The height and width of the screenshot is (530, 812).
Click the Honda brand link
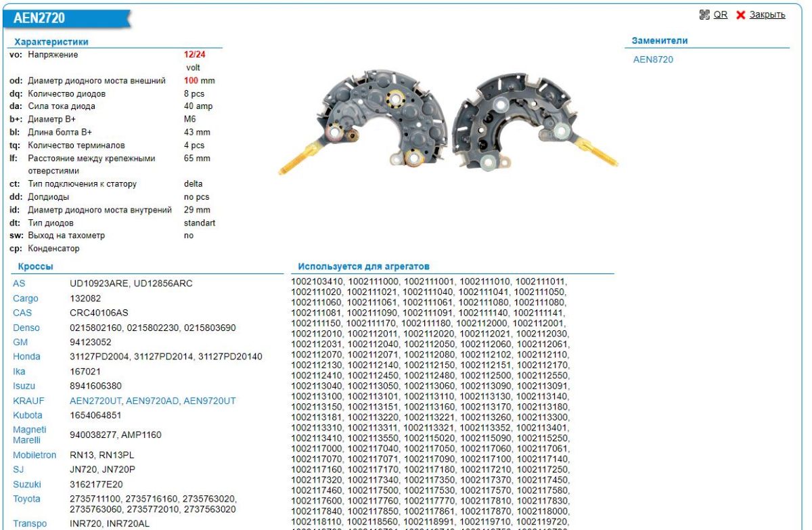(x=26, y=357)
